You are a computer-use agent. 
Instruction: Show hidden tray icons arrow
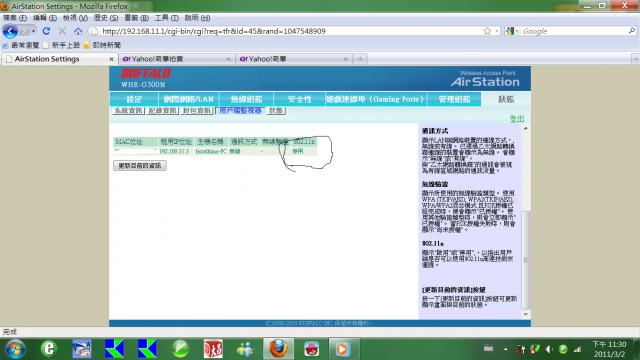point(506,349)
